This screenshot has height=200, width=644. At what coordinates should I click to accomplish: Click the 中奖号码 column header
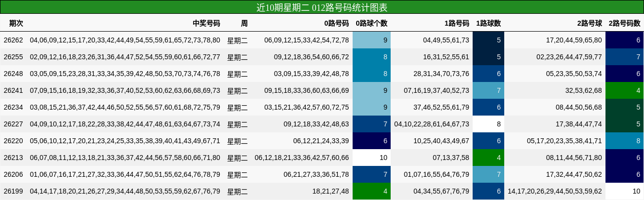[x=206, y=23]
